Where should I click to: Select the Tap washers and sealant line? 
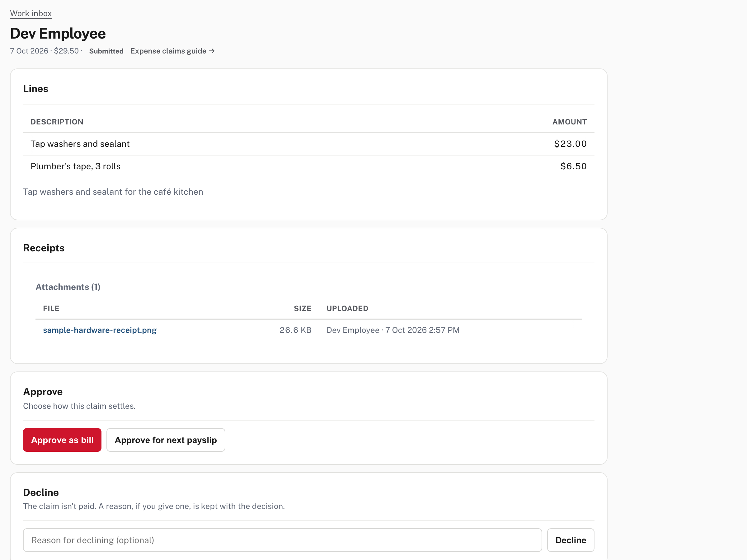(309, 144)
